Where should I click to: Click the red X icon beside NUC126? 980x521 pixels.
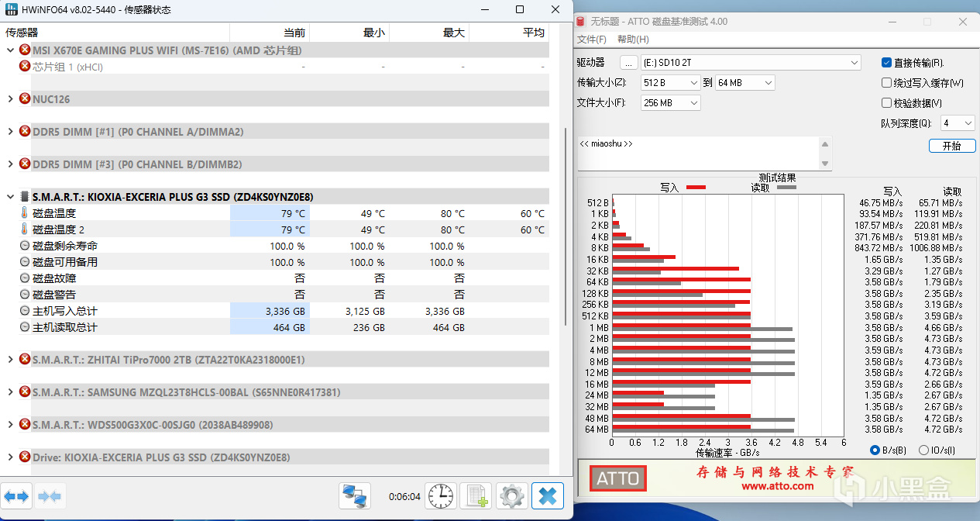click(x=25, y=99)
